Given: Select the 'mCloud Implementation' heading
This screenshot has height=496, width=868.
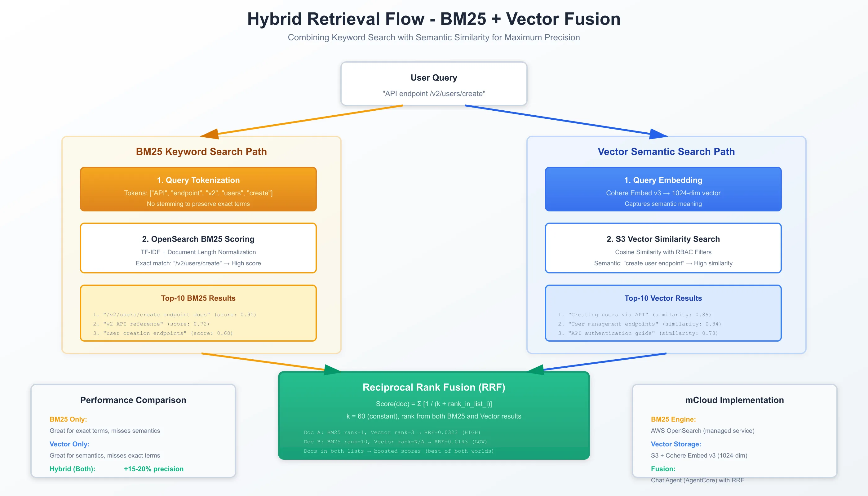Looking at the screenshot, I should [734, 400].
